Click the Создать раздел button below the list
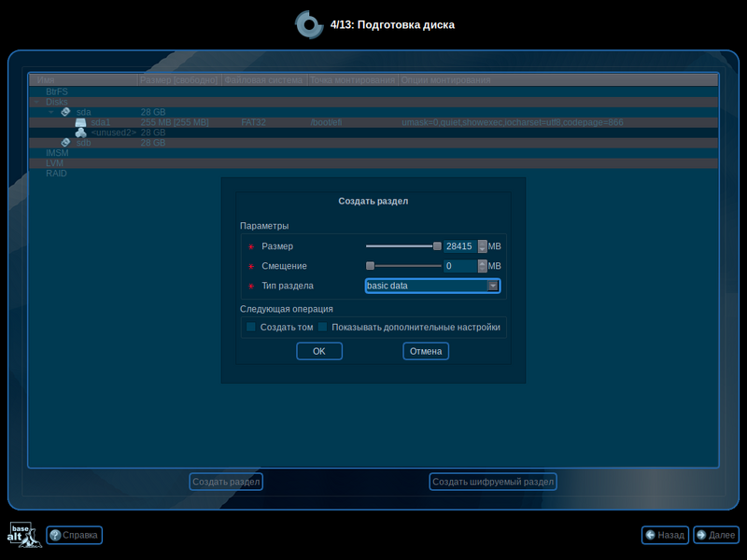 point(226,482)
